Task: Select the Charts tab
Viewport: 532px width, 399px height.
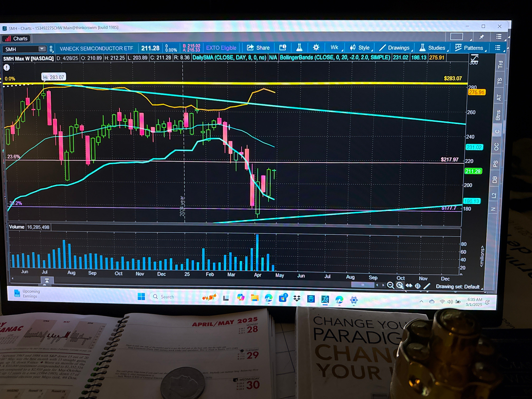Action: coord(16,39)
